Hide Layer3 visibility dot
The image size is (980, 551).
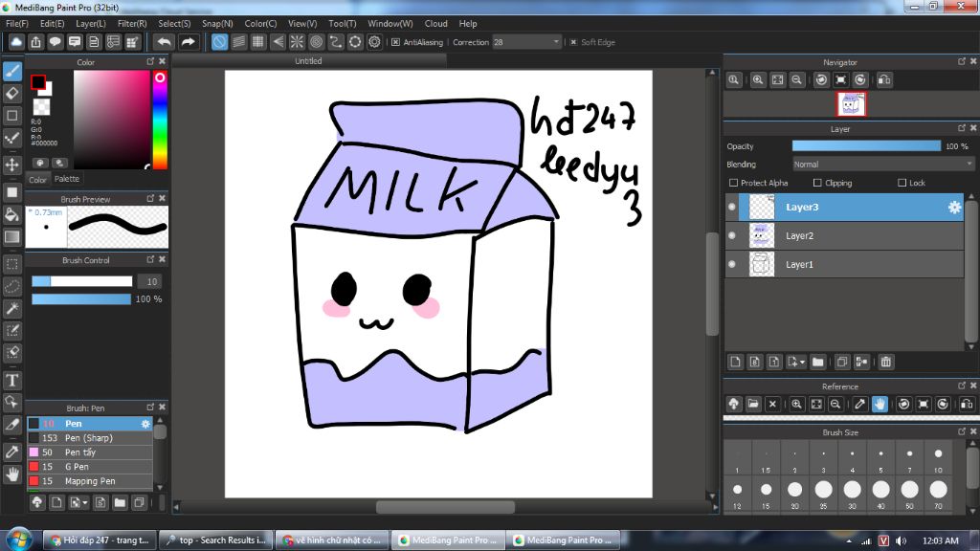click(732, 207)
